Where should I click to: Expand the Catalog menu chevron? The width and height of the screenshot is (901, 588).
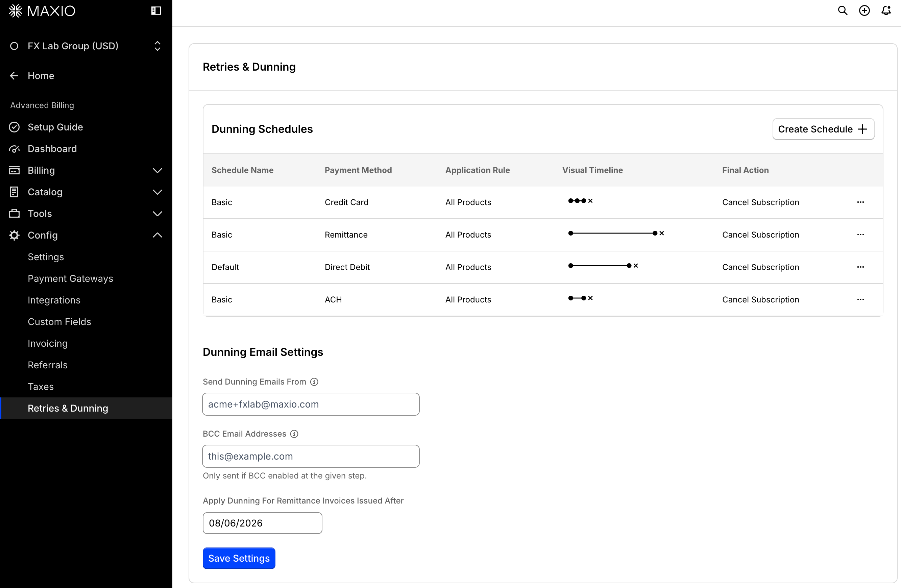pyautogui.click(x=157, y=192)
